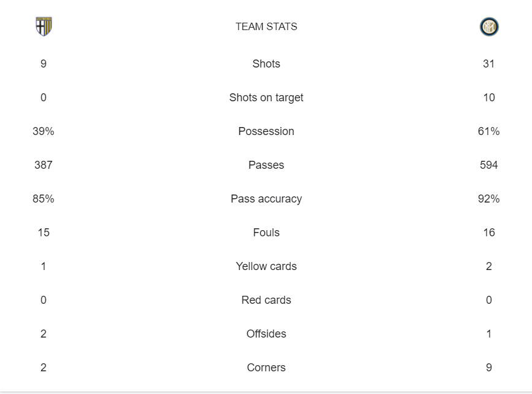
Task: Select Inter's 61% possession value
Action: point(489,131)
